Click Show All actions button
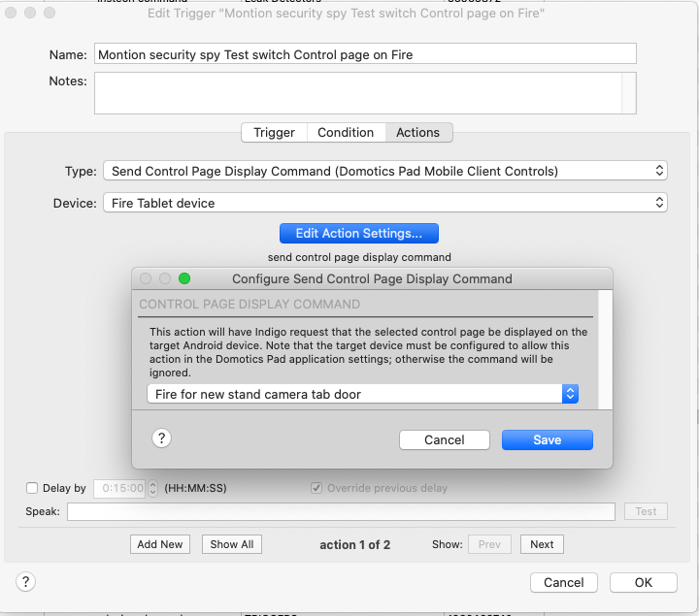The image size is (699, 616). [232, 544]
